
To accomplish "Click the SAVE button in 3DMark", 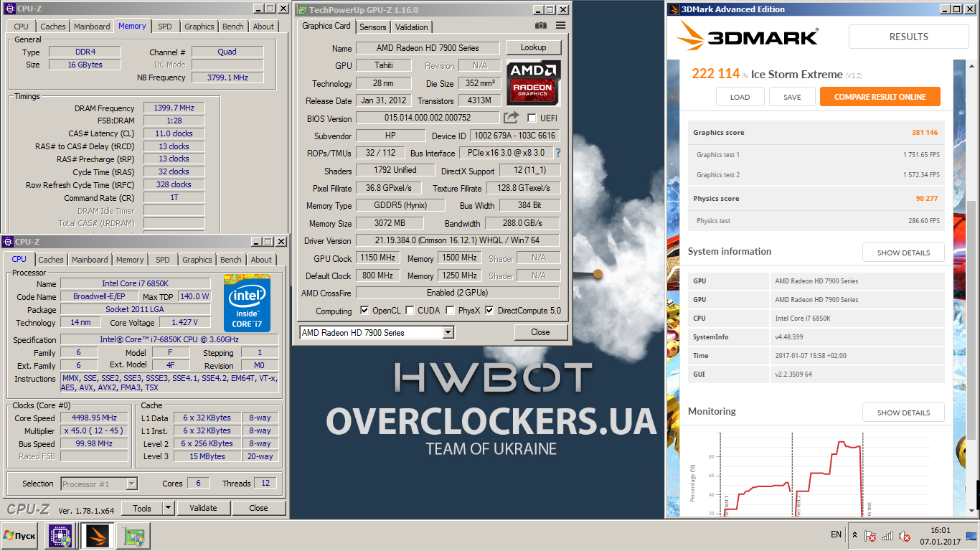I will coord(792,97).
